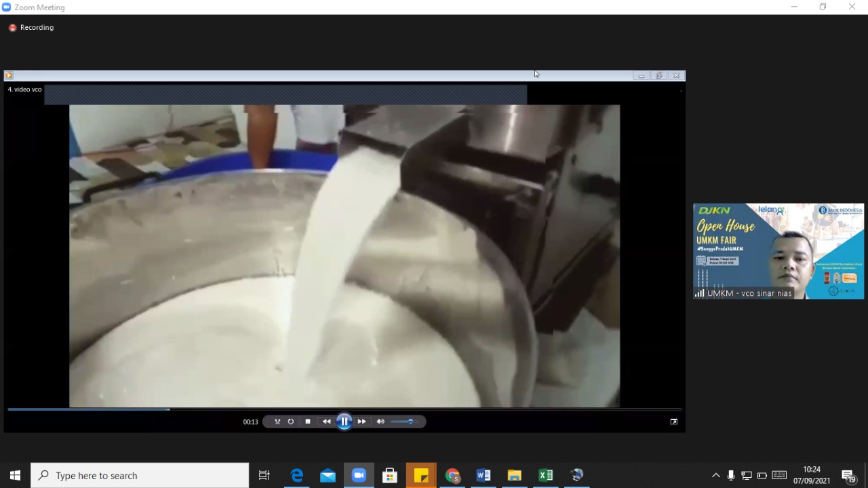Click the Type here to search box
Screen dimensions: 868x488
(x=140, y=476)
